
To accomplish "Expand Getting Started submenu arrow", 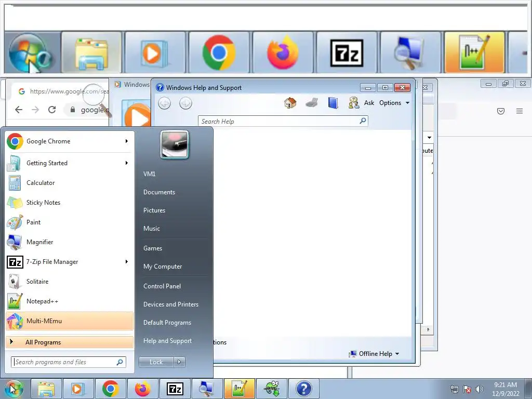I will (x=127, y=163).
